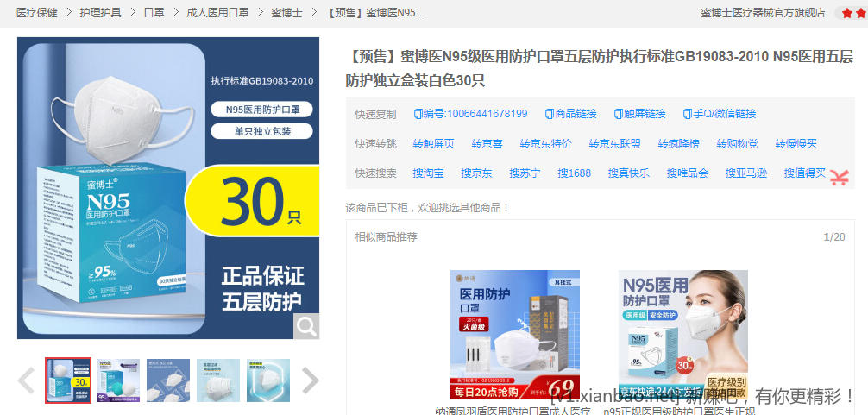Open the 医疗保健 breadcrumb category

[37, 13]
